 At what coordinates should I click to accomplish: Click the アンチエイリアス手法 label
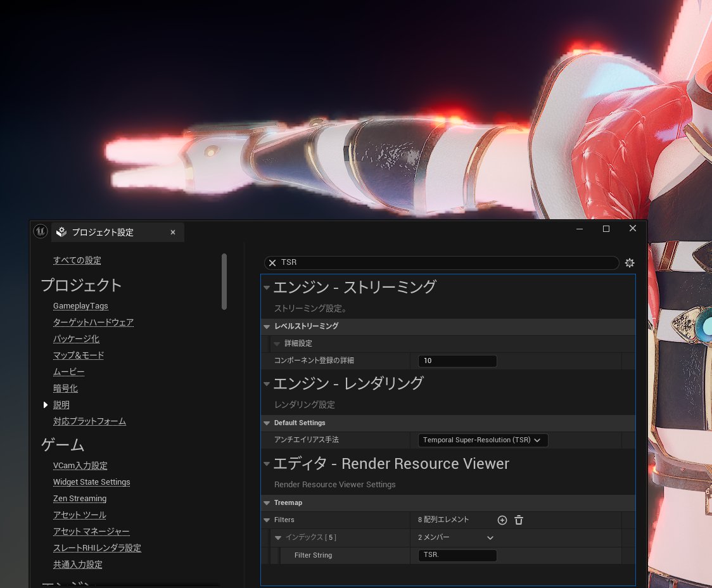(307, 440)
